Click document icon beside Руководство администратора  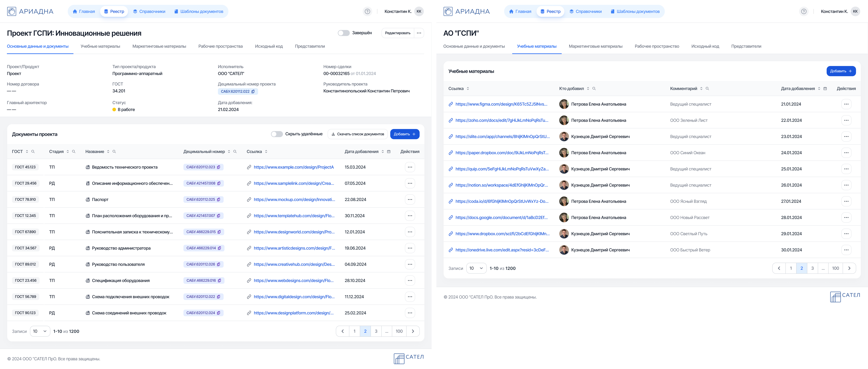(x=88, y=248)
